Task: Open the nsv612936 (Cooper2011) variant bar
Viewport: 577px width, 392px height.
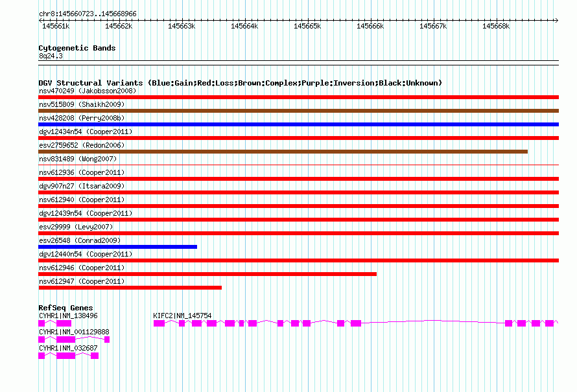Action: [298, 179]
